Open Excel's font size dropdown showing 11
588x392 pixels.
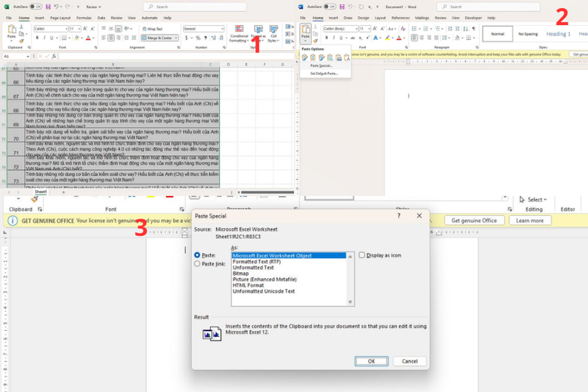pos(79,29)
